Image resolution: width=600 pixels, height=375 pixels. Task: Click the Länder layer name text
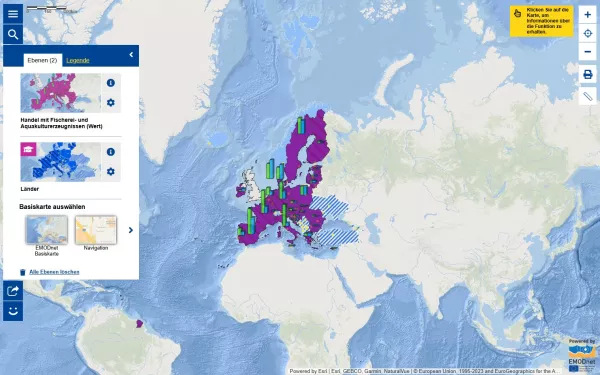[x=29, y=189]
